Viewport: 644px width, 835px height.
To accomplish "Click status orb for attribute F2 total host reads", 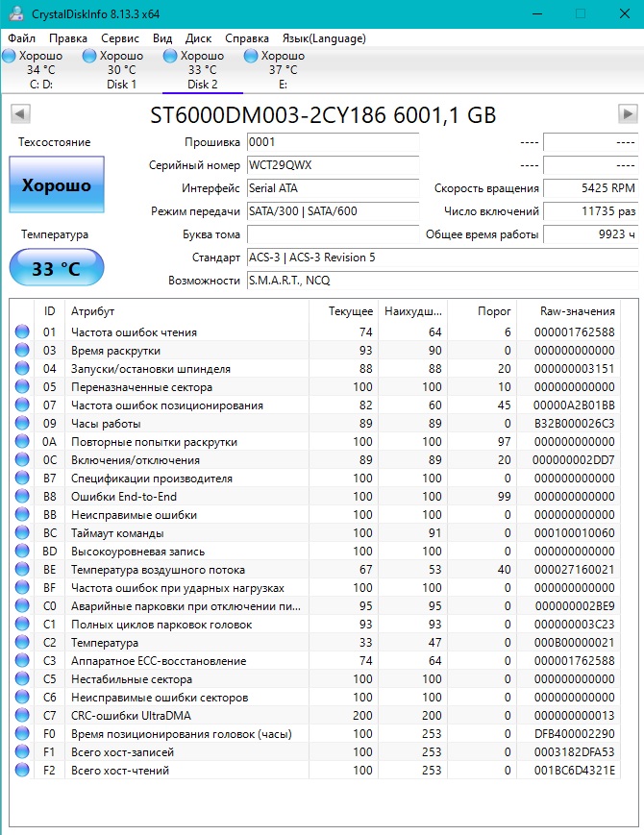I will point(22,770).
